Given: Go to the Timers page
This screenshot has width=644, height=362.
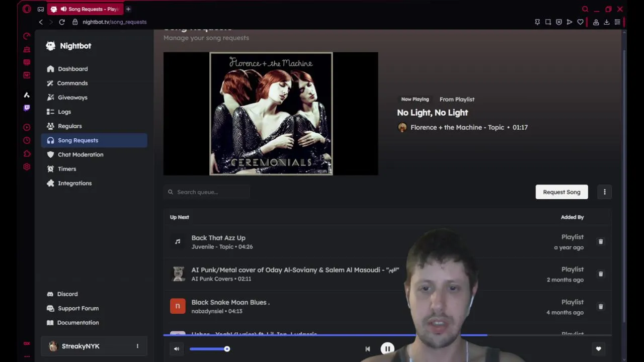Looking at the screenshot, I should tap(94, 169).
